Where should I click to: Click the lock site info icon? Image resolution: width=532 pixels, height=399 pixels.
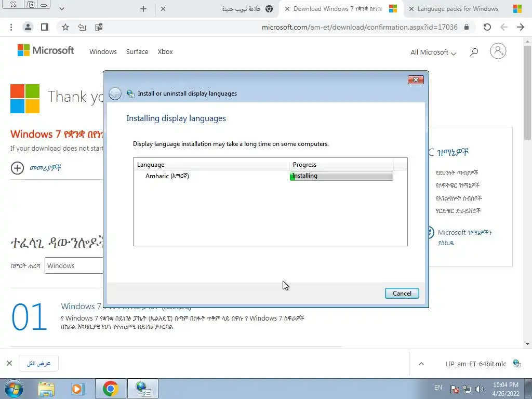tap(467, 27)
